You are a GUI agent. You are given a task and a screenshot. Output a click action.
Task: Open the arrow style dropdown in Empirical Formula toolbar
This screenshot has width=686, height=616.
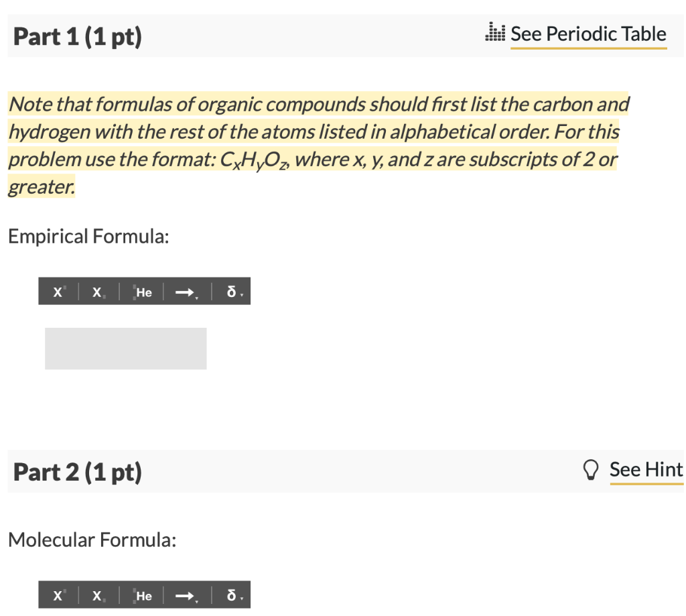pyautogui.click(x=196, y=295)
